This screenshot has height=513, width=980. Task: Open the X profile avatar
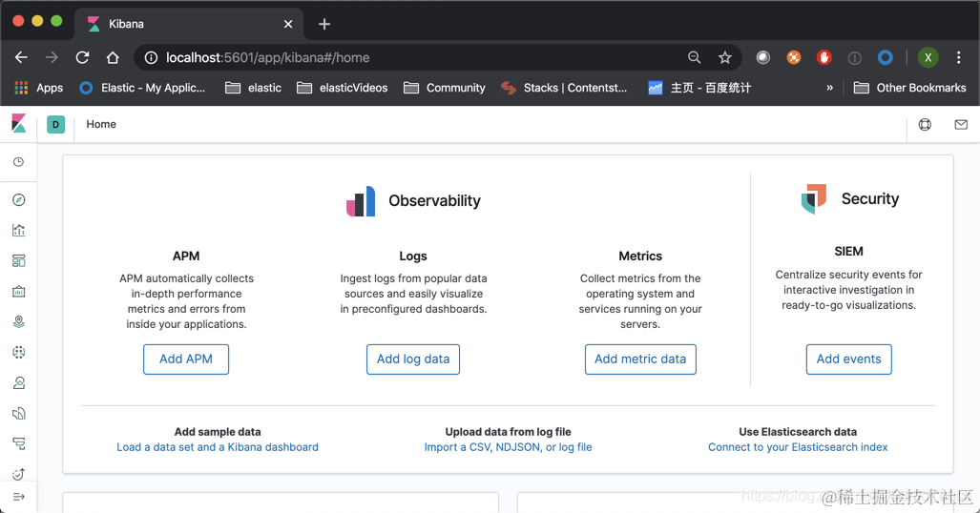(x=928, y=57)
